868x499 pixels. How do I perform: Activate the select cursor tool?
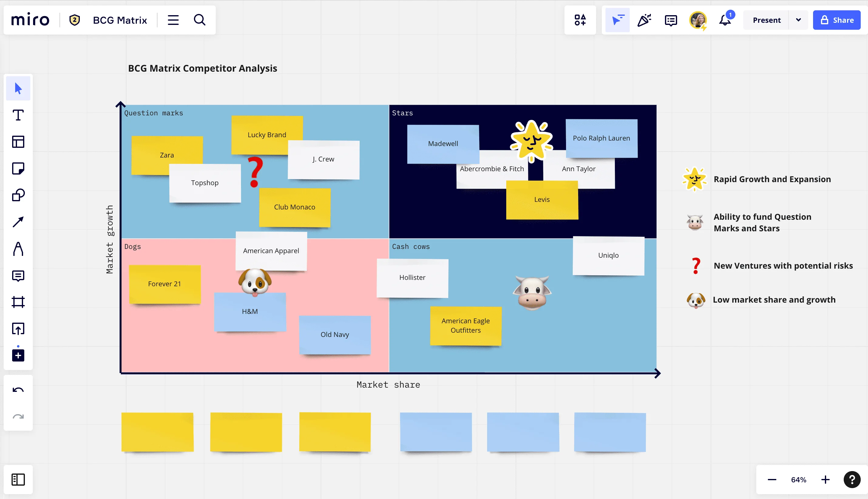pos(18,88)
